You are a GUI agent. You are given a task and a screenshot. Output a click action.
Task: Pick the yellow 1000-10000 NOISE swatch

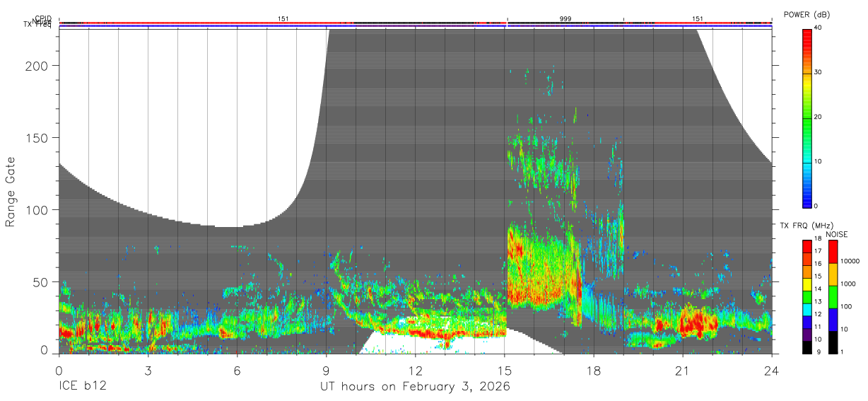tap(832, 274)
